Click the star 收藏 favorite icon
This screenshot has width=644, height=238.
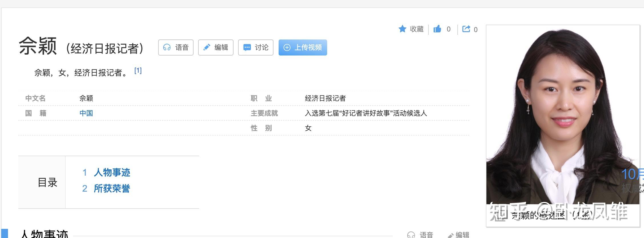[x=402, y=29]
